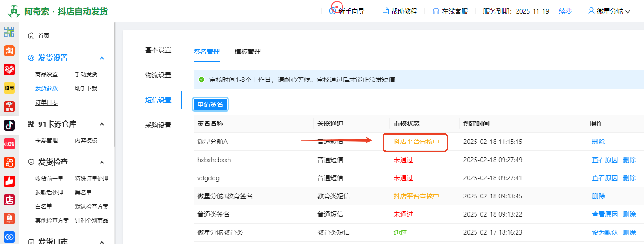Open the 帮助教程 document icon
Image resolution: width=644 pixels, height=244 pixels.
385,11
